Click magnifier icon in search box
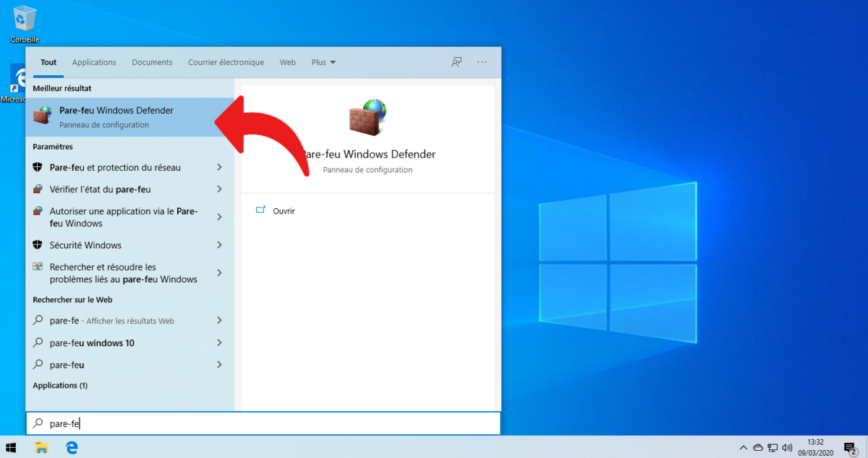This screenshot has height=458, width=868. click(x=38, y=424)
